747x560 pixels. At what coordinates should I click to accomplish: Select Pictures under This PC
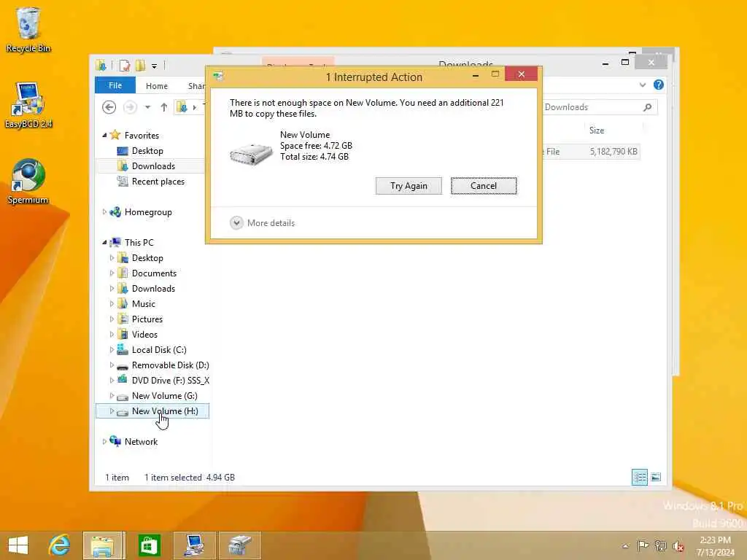click(x=147, y=319)
